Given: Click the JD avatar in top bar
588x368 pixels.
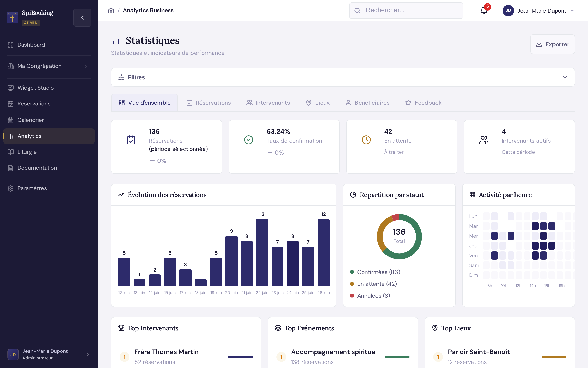Looking at the screenshot, I should coord(508,10).
